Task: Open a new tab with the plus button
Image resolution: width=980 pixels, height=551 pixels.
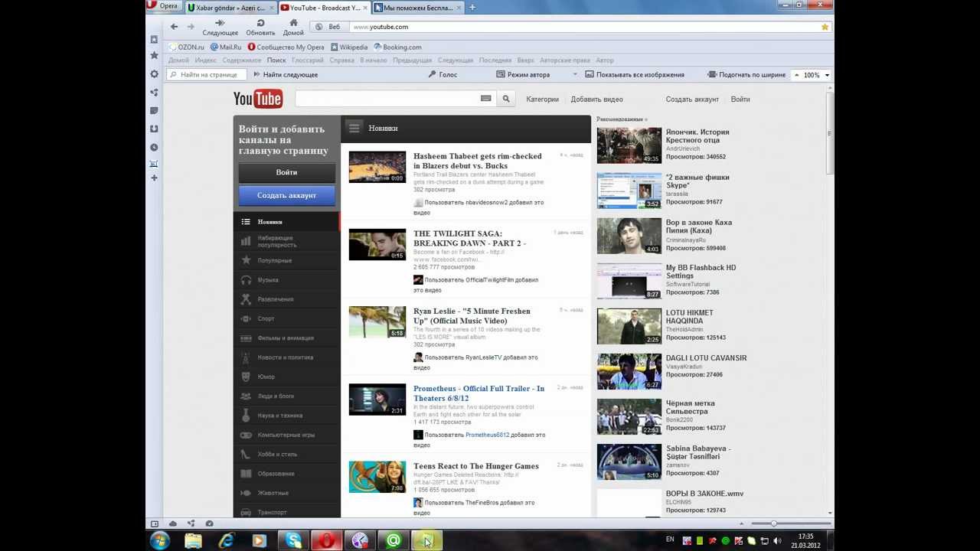Action: [472, 8]
